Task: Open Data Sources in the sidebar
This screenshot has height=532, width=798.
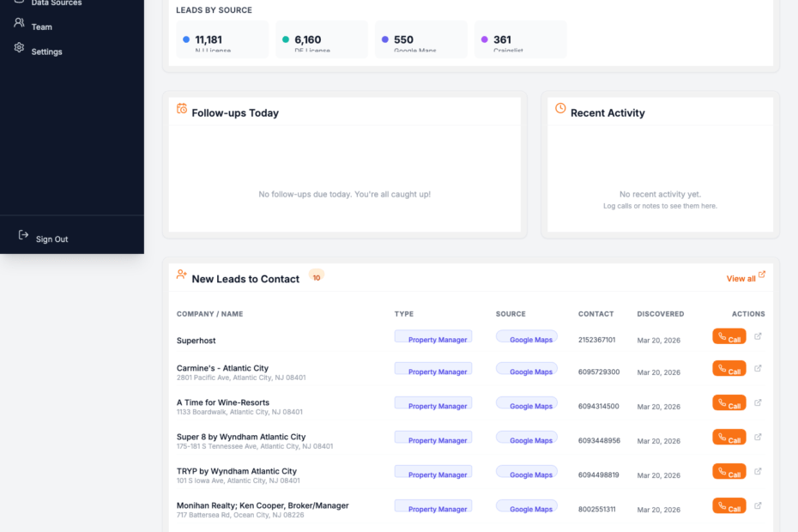Action: coord(56,3)
